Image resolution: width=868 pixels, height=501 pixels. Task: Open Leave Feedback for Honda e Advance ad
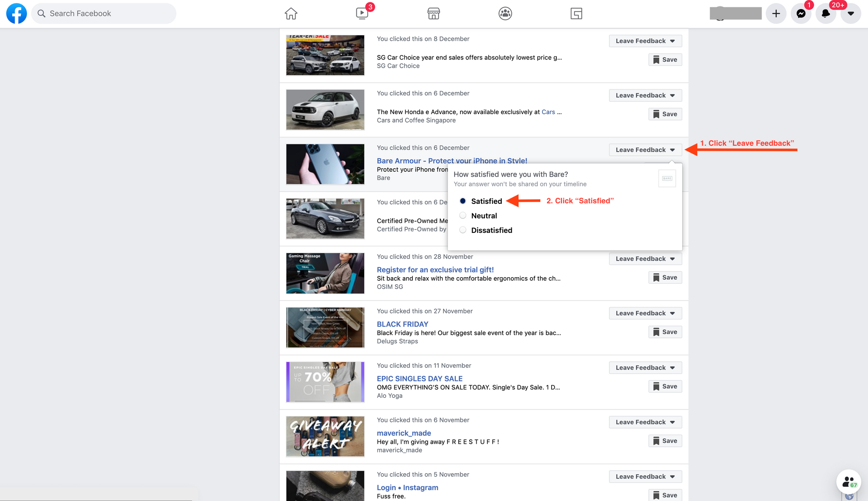point(645,95)
